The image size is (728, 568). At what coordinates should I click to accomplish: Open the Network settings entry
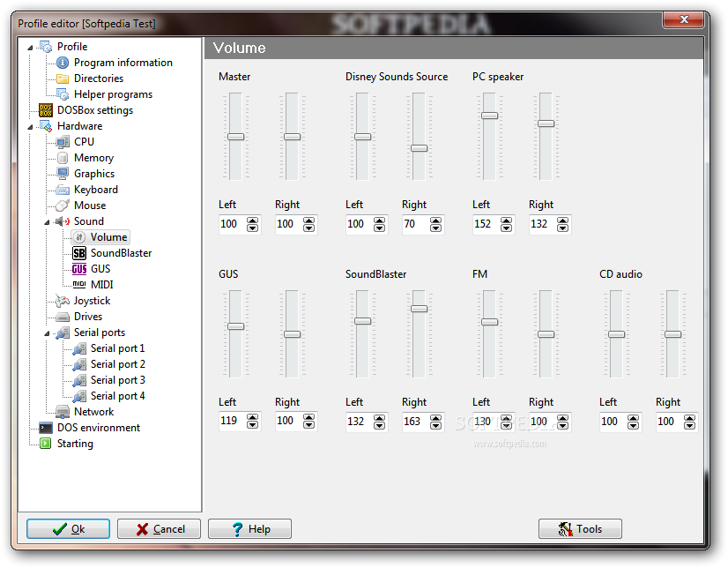[93, 412]
